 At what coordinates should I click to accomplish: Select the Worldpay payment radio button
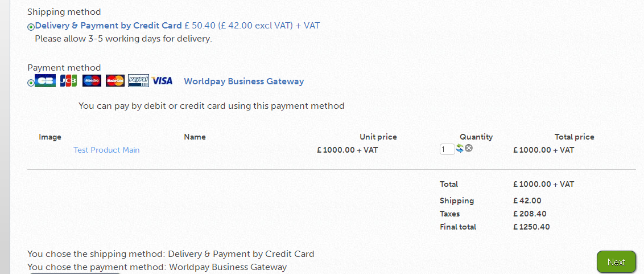pos(31,83)
